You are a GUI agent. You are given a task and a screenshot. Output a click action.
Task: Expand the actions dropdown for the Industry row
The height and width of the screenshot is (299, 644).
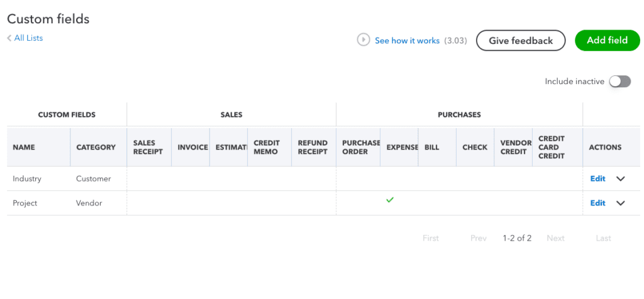coord(621,179)
